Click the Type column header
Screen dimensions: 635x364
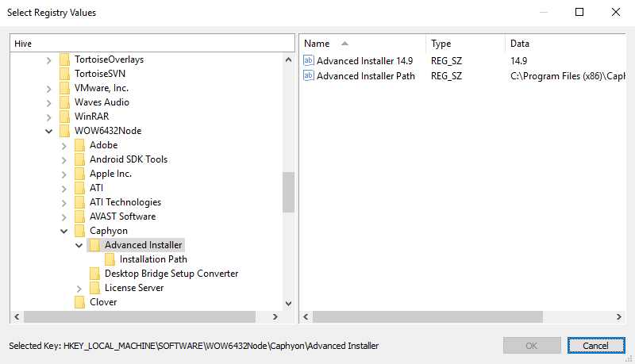(465, 44)
